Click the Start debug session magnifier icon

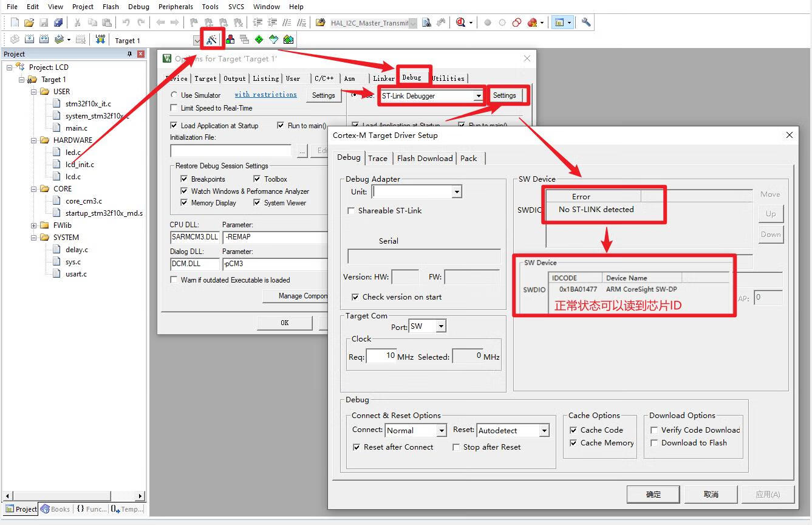[x=460, y=22]
